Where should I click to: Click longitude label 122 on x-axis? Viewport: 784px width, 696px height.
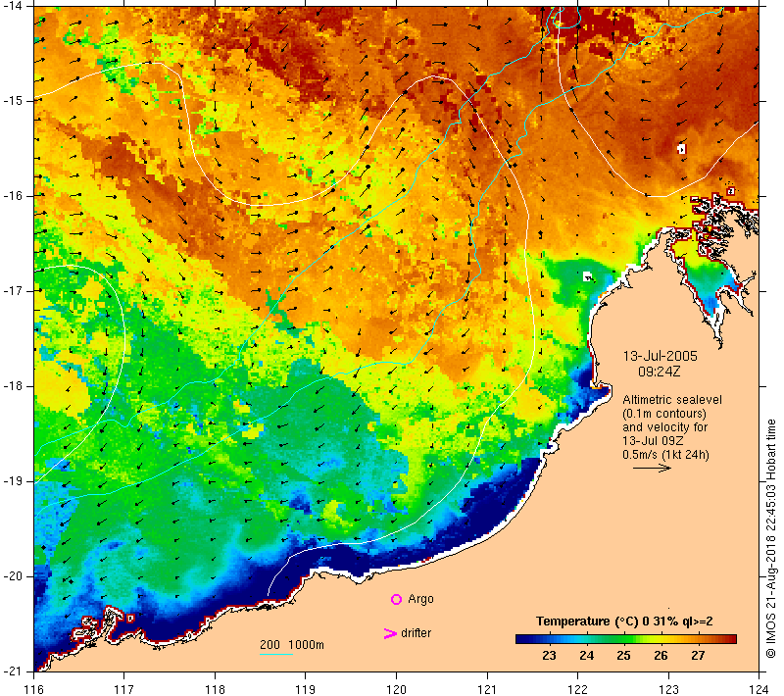point(578,689)
